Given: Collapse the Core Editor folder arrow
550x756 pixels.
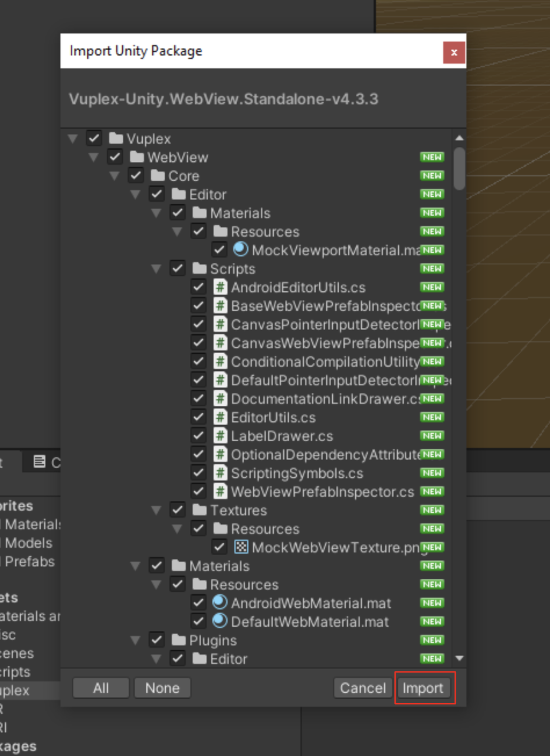Looking at the screenshot, I should (136, 195).
